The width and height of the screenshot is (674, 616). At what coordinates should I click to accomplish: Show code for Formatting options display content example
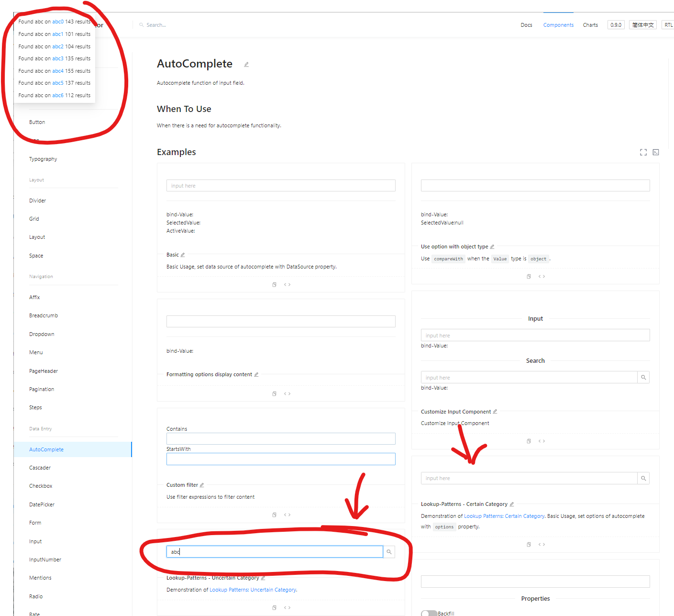pyautogui.click(x=287, y=394)
